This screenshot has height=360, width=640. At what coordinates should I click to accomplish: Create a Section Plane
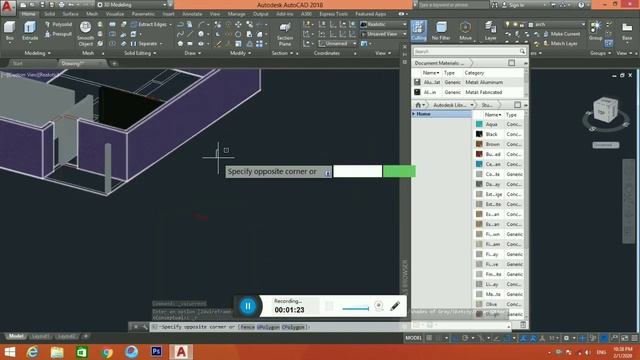point(284,33)
